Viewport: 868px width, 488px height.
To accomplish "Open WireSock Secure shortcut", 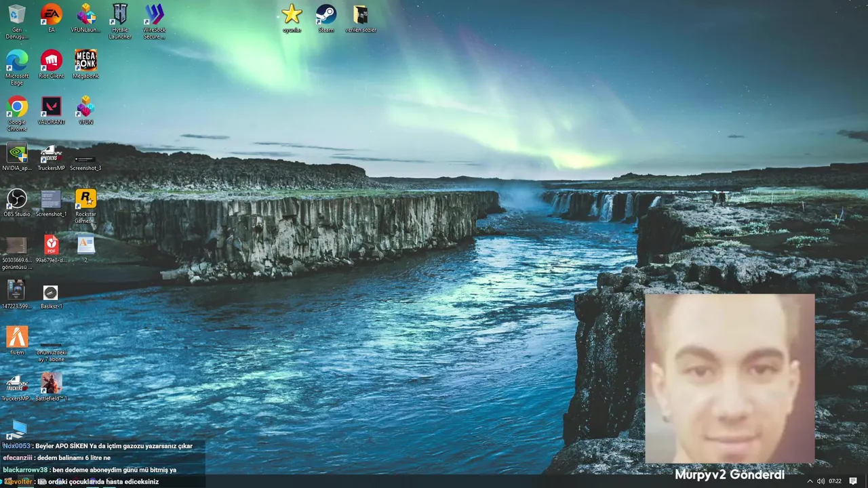I will click(x=155, y=21).
